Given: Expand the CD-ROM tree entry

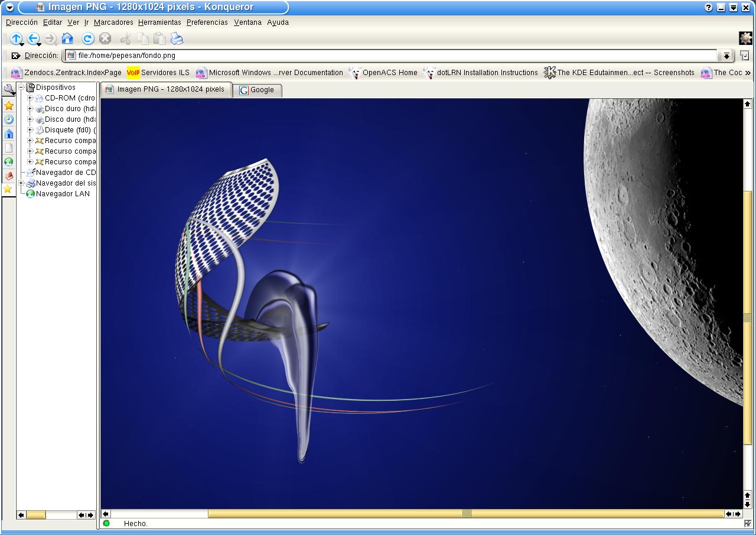Looking at the screenshot, I should [31, 98].
